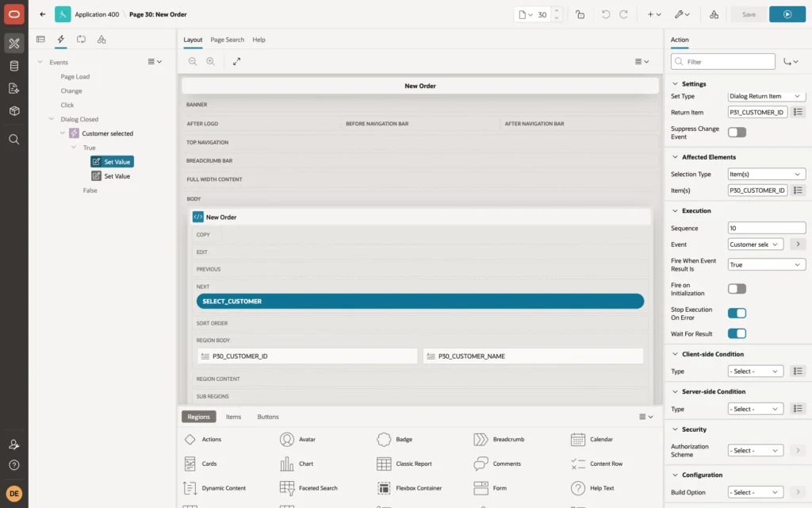Click the Save button
The height and width of the screenshot is (508, 812).
pyautogui.click(x=749, y=14)
